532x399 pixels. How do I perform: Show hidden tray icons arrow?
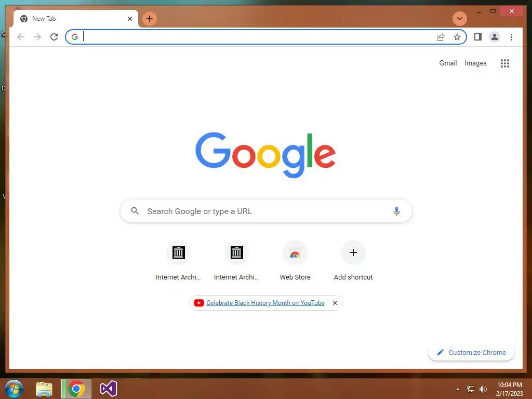point(458,389)
